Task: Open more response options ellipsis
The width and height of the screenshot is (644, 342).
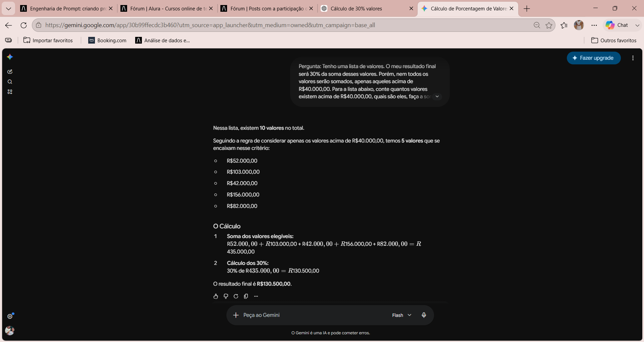Action: tap(256, 296)
